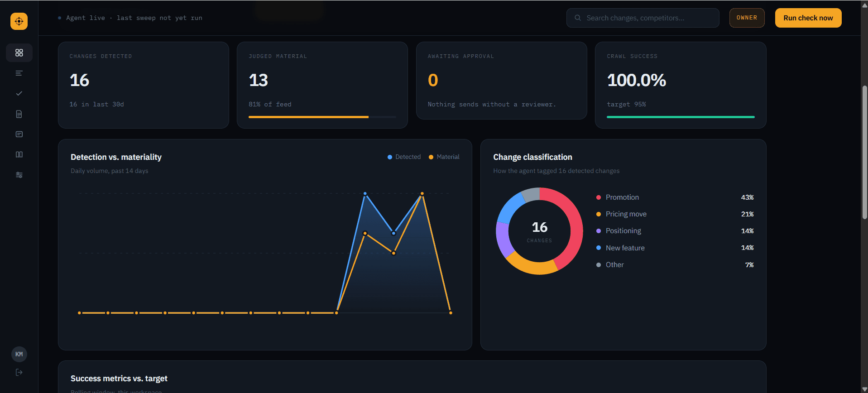The image size is (868, 393).
Task: Click the KM user avatar
Action: (x=19, y=354)
